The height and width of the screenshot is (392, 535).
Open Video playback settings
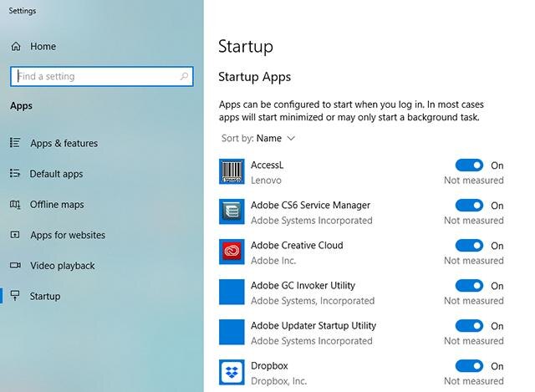[62, 266]
